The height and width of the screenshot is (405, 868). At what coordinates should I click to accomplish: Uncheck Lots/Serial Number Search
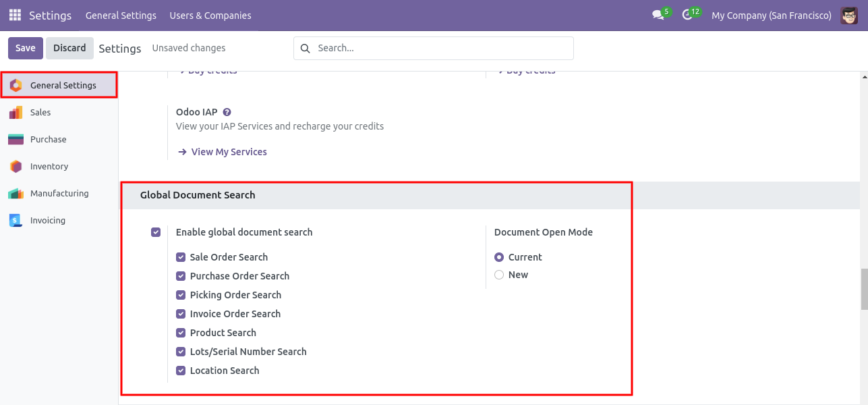point(181,352)
